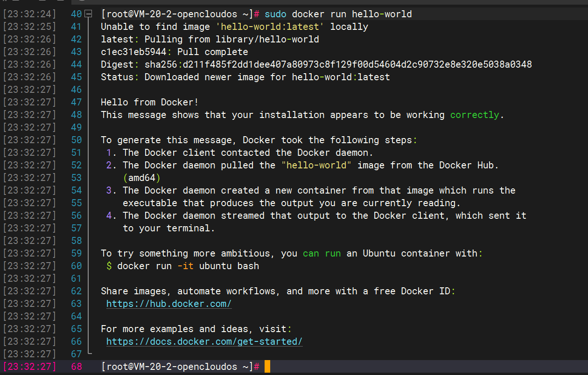This screenshot has height=375, width=588.
Task: Click the sha256 digest hash value
Action: (357, 64)
